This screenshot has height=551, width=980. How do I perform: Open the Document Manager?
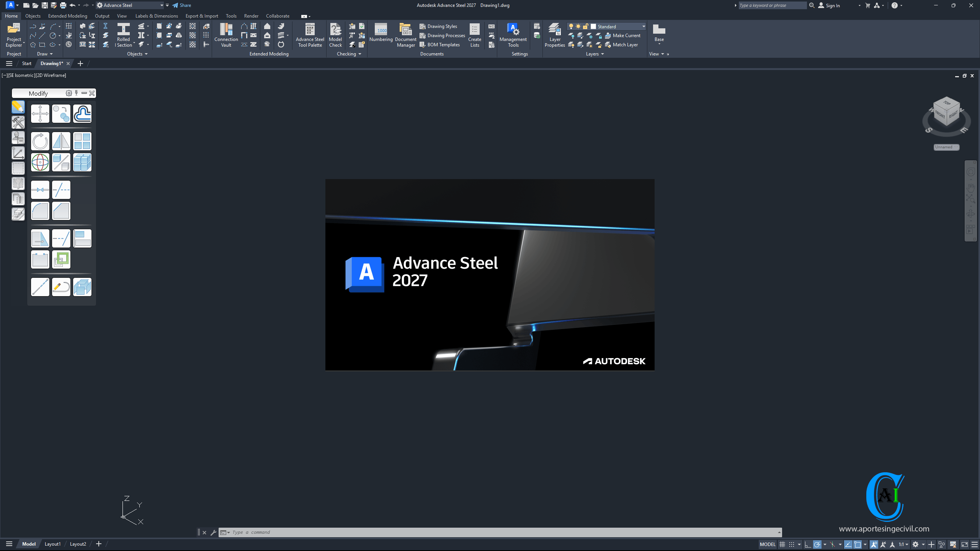tap(405, 34)
